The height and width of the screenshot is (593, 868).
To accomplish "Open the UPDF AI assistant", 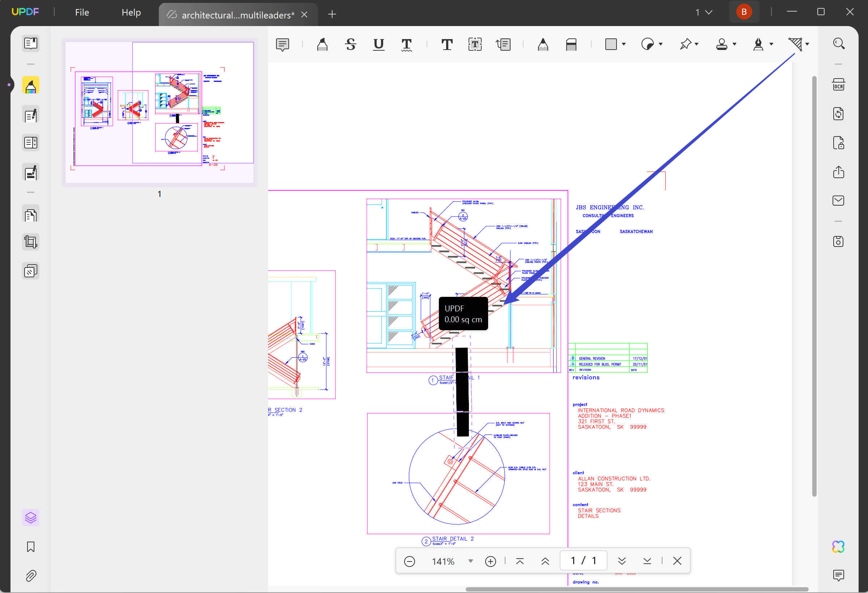I will 838,547.
